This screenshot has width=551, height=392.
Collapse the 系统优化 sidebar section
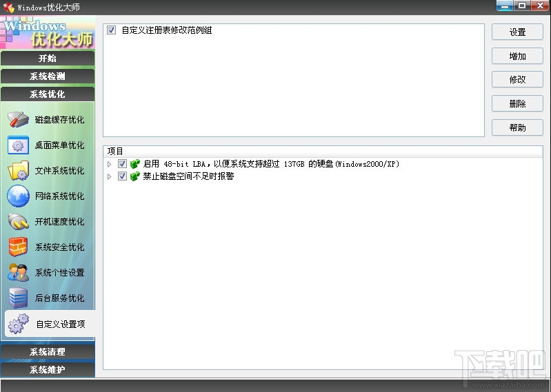pyautogui.click(x=48, y=94)
